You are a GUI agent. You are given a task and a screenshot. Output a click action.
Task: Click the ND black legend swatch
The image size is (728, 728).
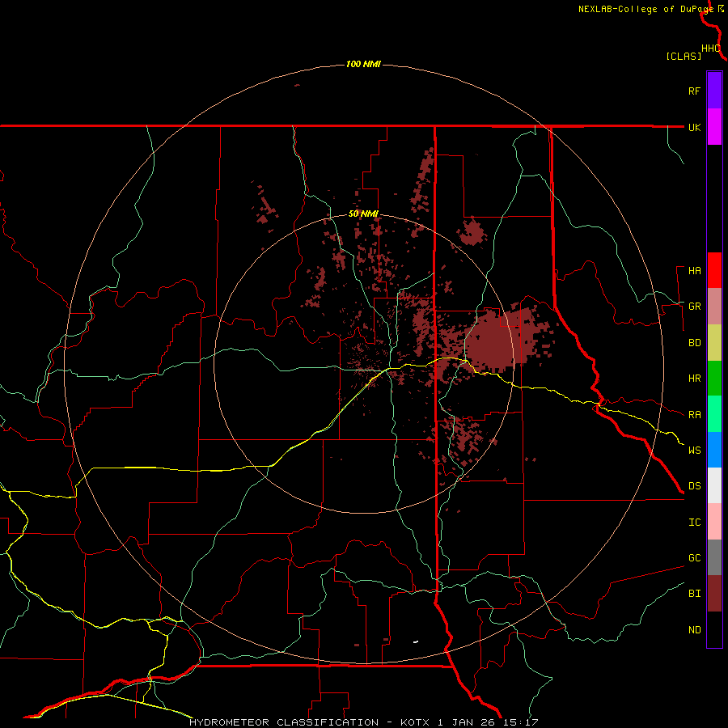pyautogui.click(x=714, y=629)
